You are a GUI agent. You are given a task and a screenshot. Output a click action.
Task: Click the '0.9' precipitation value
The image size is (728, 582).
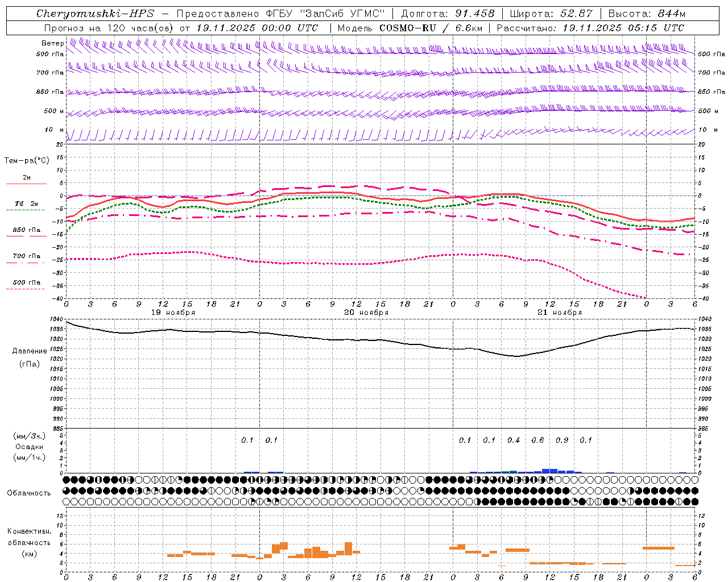pyautogui.click(x=562, y=440)
